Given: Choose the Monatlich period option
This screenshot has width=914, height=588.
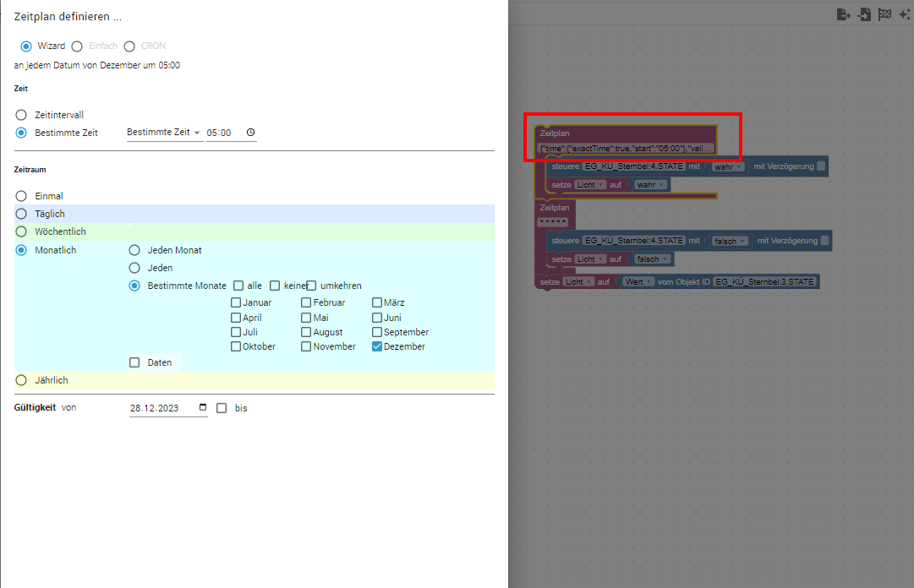Looking at the screenshot, I should coord(22,250).
